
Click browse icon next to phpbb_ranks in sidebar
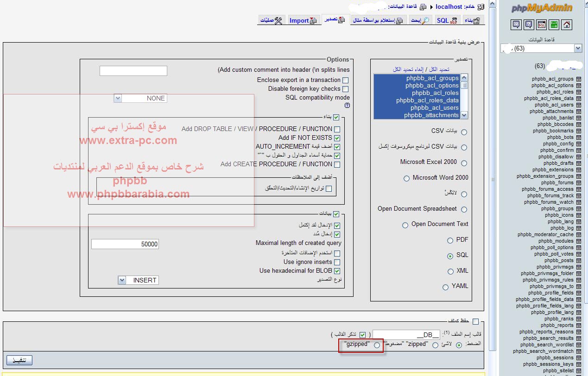(x=578, y=319)
